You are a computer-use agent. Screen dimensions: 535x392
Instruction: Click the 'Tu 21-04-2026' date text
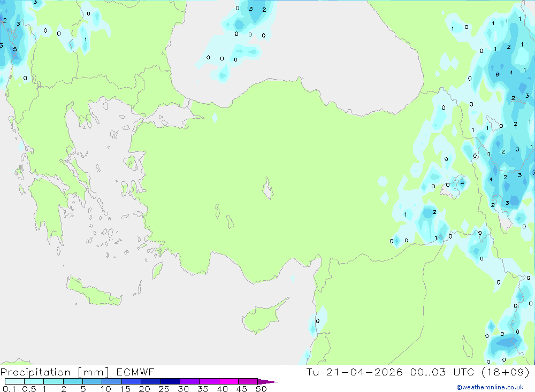click(x=354, y=372)
